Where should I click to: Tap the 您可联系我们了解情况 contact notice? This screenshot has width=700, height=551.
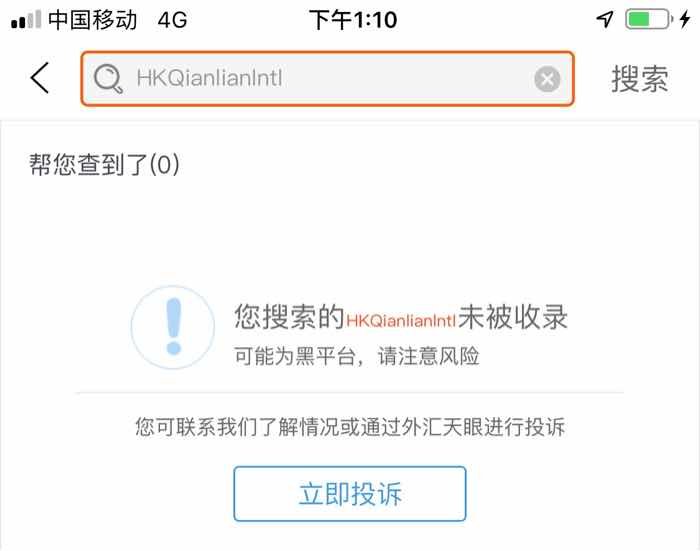click(x=350, y=426)
